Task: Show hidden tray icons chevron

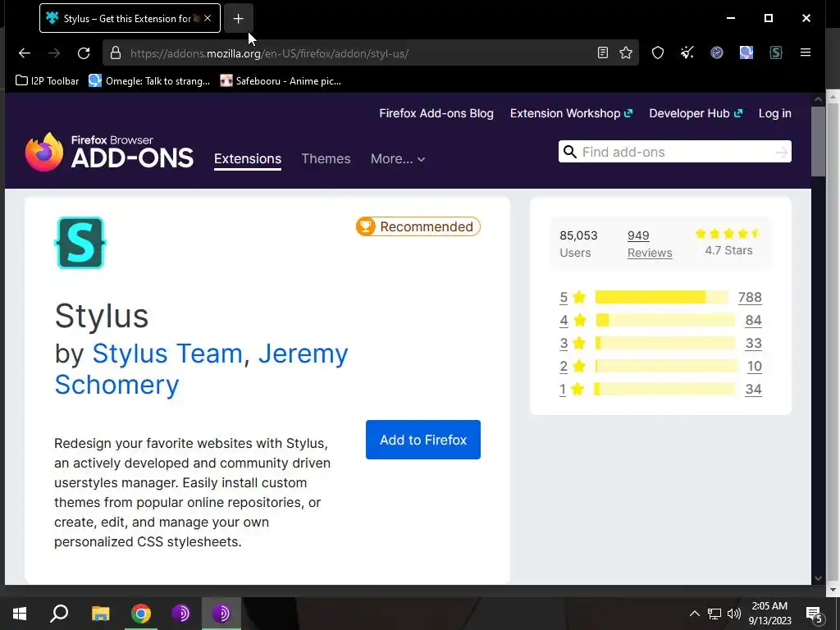Action: coord(694,614)
